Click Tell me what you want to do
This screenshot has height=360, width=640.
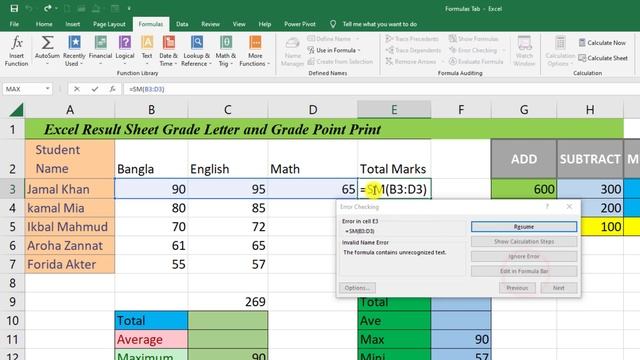pyautogui.click(x=380, y=24)
